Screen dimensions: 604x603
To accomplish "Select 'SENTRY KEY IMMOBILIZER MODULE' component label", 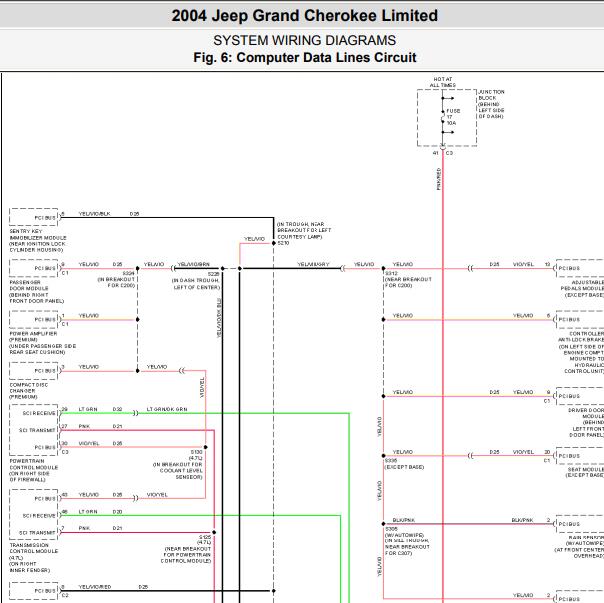I will [38, 240].
